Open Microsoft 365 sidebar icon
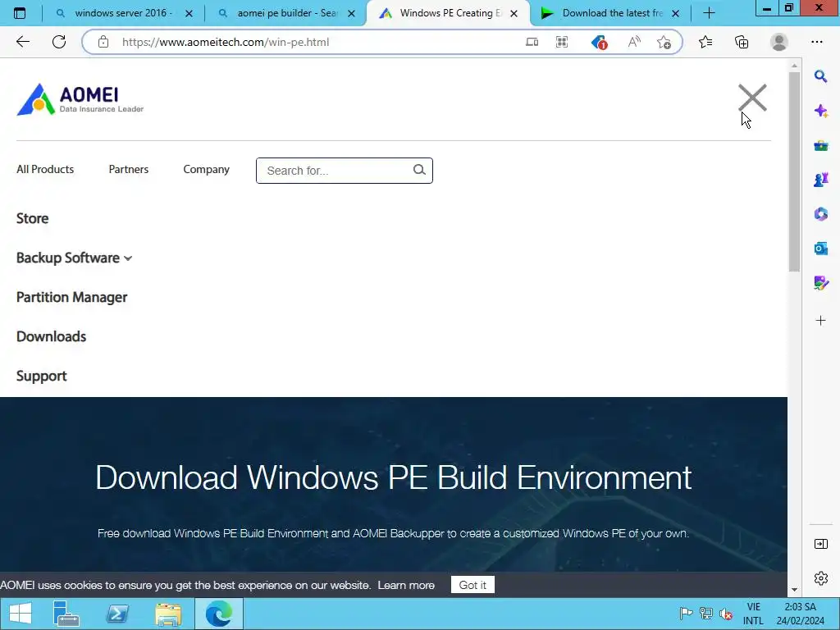The width and height of the screenshot is (840, 630). (x=820, y=214)
